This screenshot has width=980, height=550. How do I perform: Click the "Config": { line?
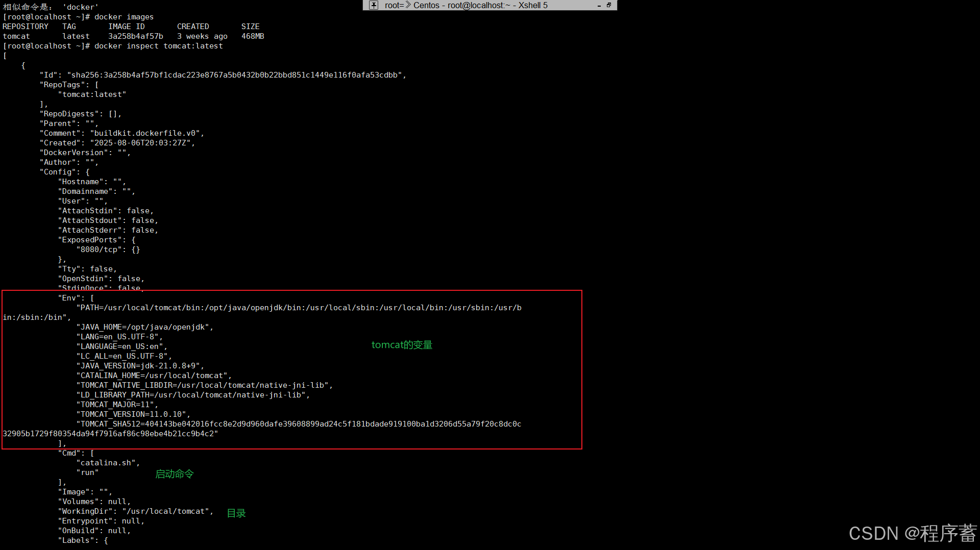pos(64,172)
